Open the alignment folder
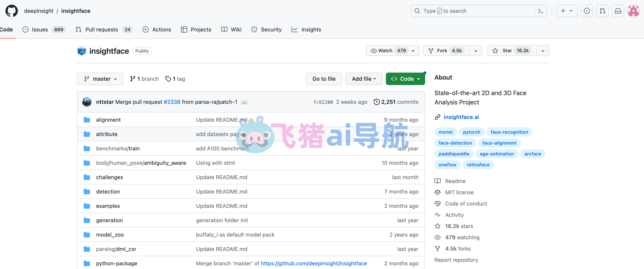This screenshot has height=269, width=644. pyautogui.click(x=108, y=120)
